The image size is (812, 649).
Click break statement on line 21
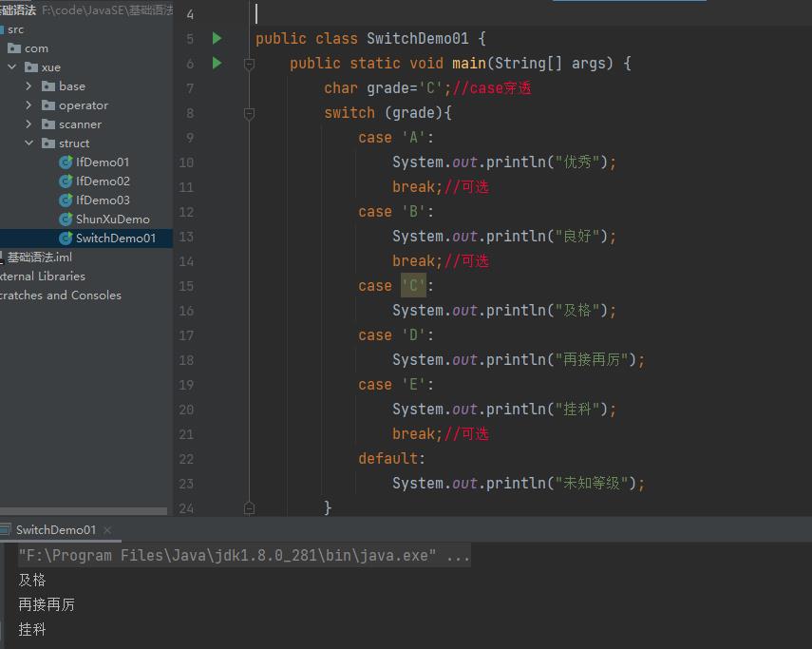(x=417, y=434)
